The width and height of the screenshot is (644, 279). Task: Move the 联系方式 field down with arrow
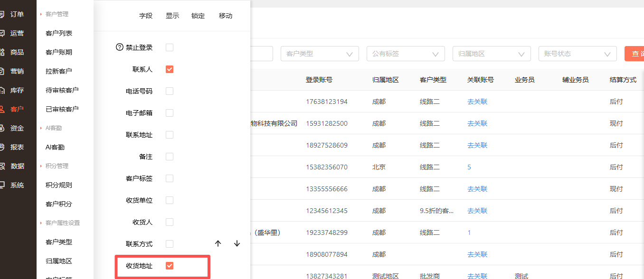click(237, 243)
